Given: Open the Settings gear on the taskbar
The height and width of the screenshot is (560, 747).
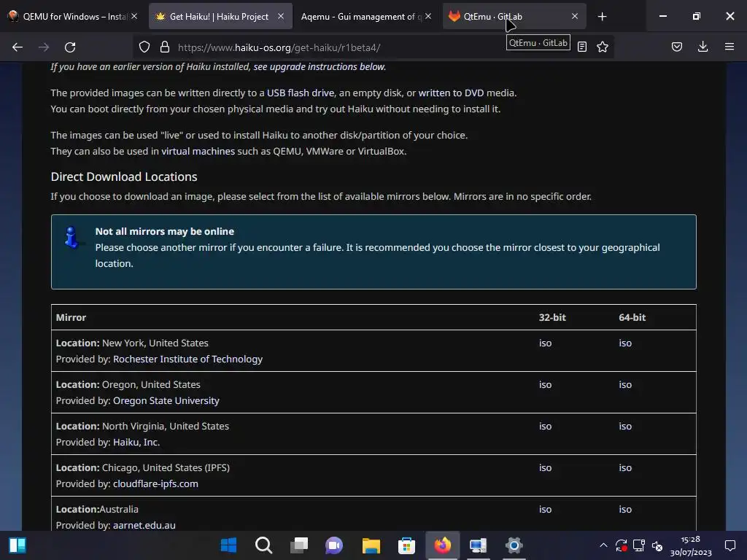Looking at the screenshot, I should coord(514,545).
